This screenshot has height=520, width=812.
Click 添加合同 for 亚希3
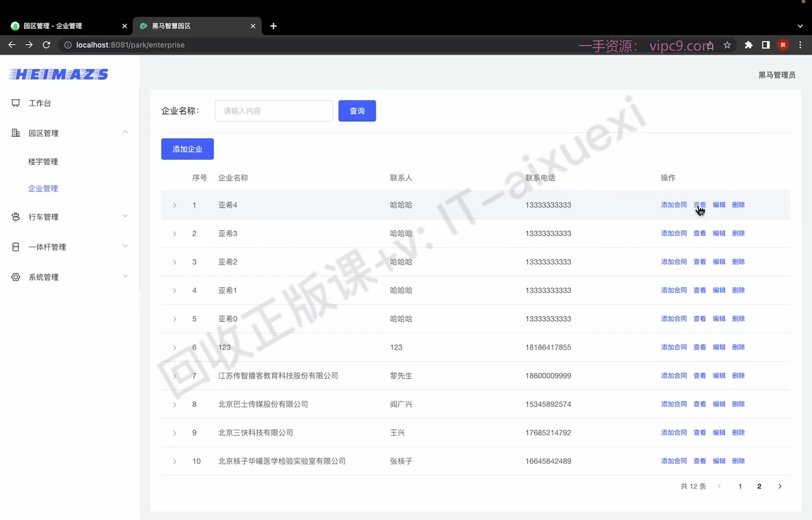click(x=674, y=233)
